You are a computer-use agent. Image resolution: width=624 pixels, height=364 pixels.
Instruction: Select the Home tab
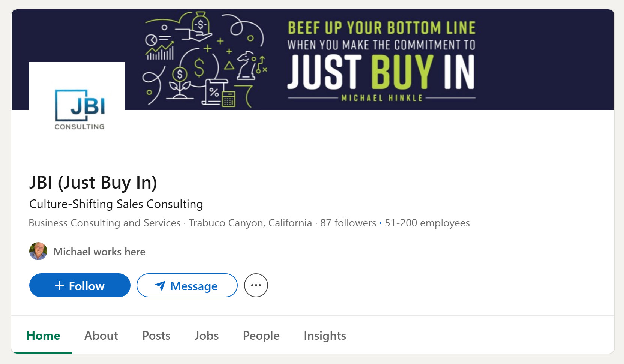click(43, 336)
